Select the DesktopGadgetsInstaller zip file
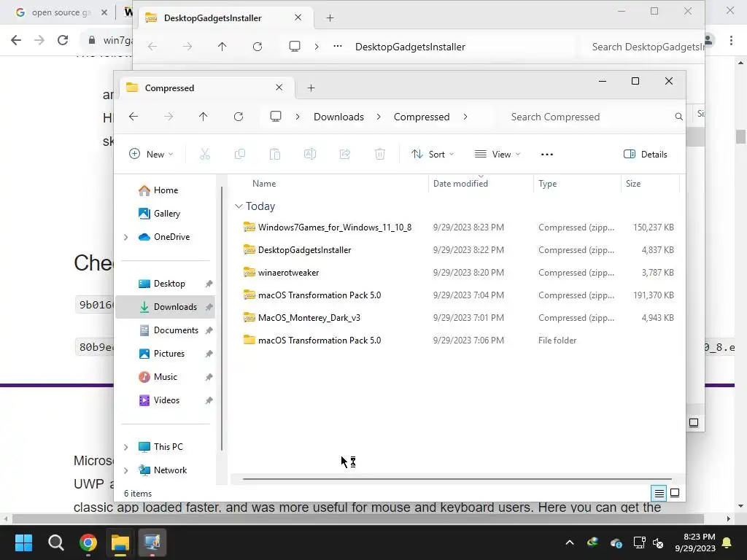Screen dimensions: 747x560 point(304,250)
